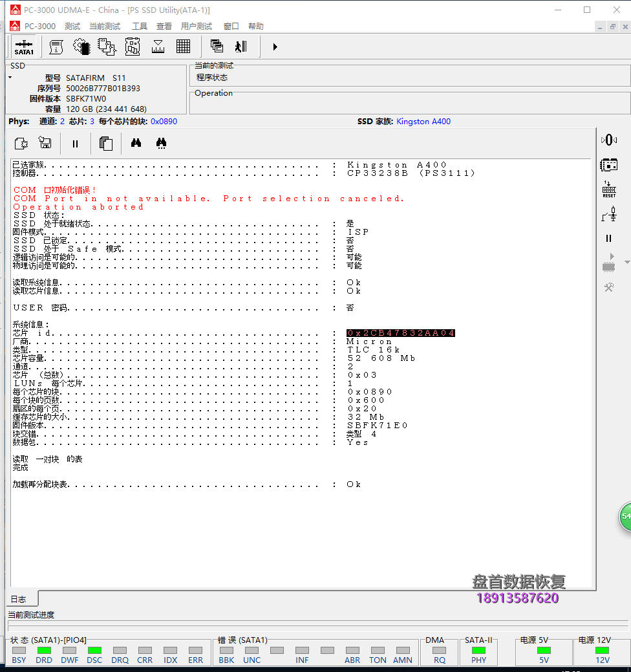This screenshot has height=672, width=631.
Task: Click the controller CP33238B (PS3111) text
Action: point(411,173)
